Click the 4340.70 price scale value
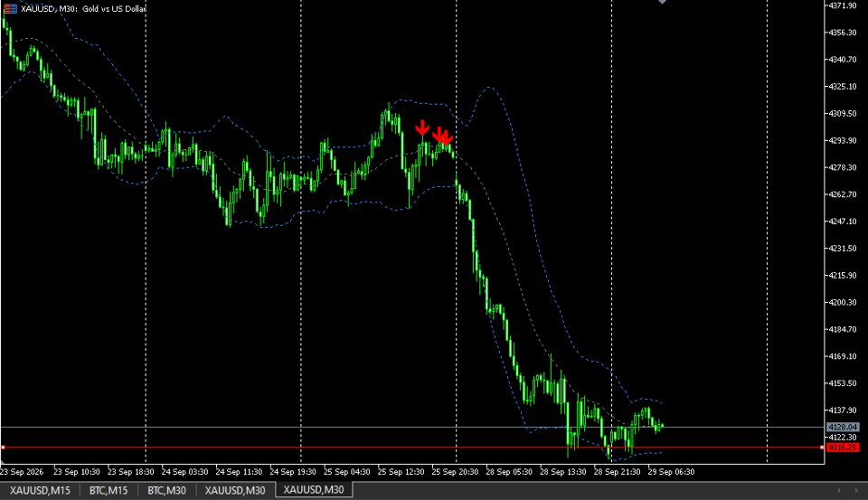868x500 pixels. tap(842, 60)
